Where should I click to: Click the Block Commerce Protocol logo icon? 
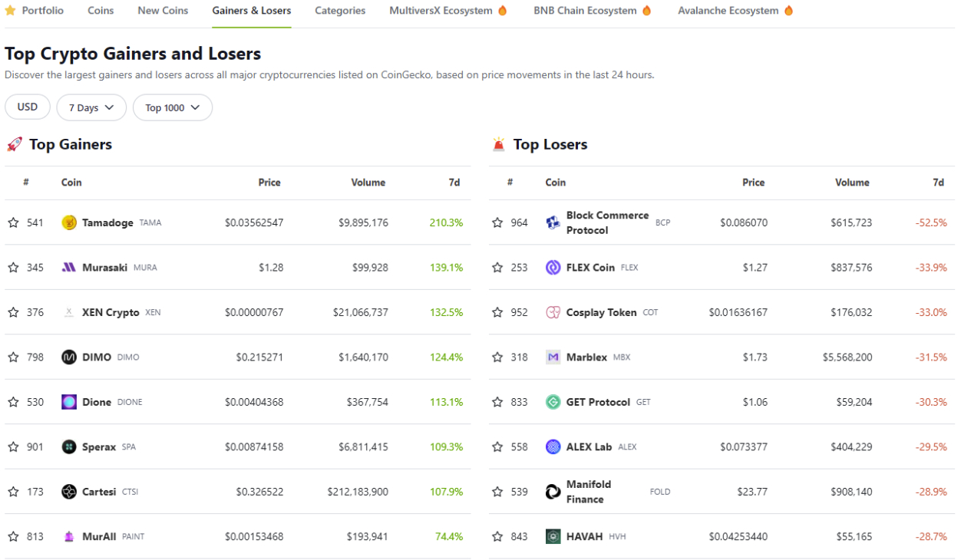point(553,222)
